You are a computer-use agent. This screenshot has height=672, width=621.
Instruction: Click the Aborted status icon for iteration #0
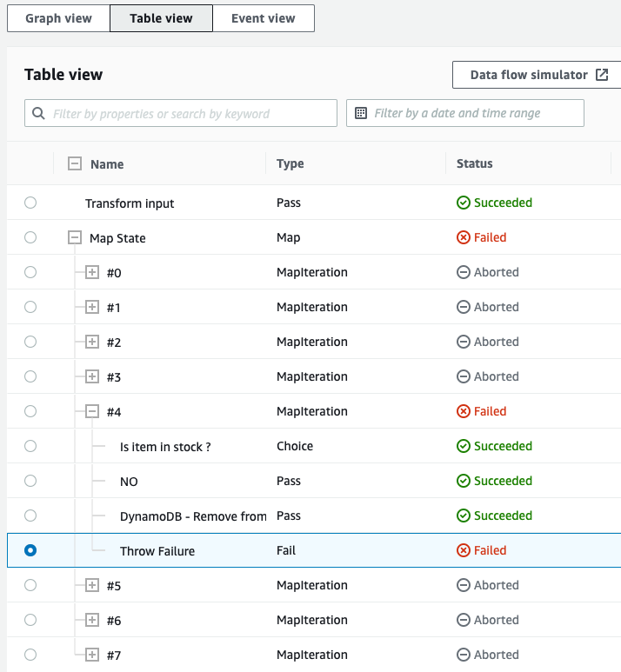point(464,272)
